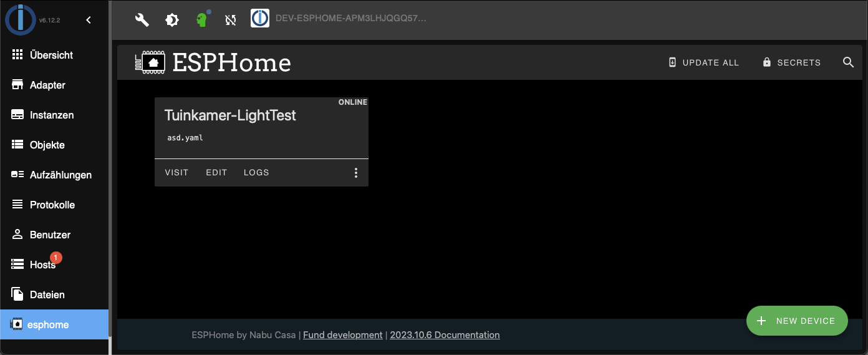This screenshot has height=355, width=868.
Task: Collapse the sidebar with the chevron arrow
Action: point(89,20)
